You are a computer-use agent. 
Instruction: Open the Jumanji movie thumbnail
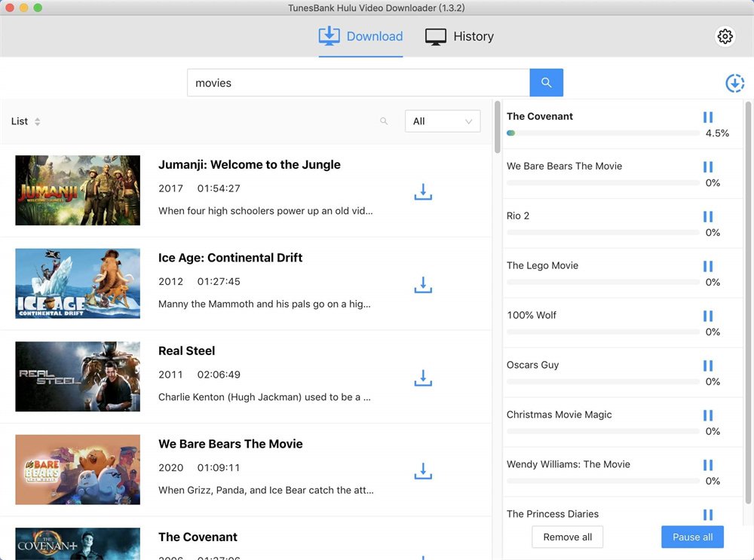pos(78,190)
